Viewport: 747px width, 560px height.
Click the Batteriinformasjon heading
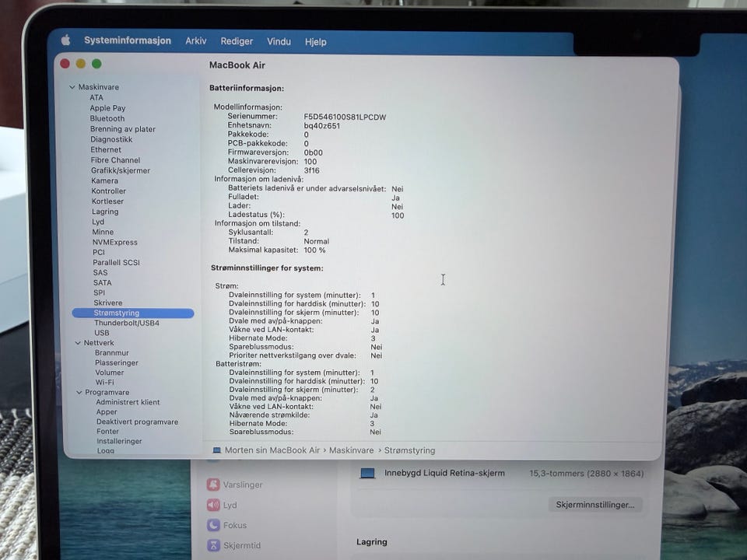tap(247, 88)
